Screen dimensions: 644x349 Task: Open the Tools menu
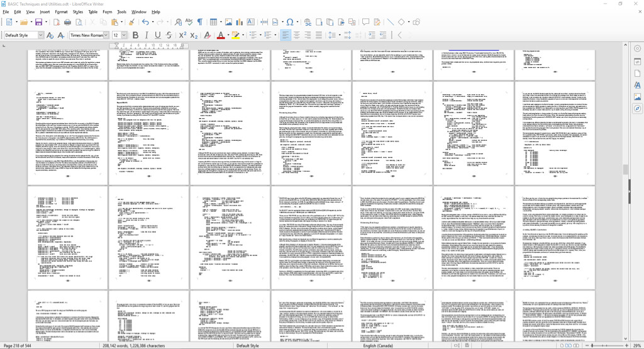(x=121, y=11)
